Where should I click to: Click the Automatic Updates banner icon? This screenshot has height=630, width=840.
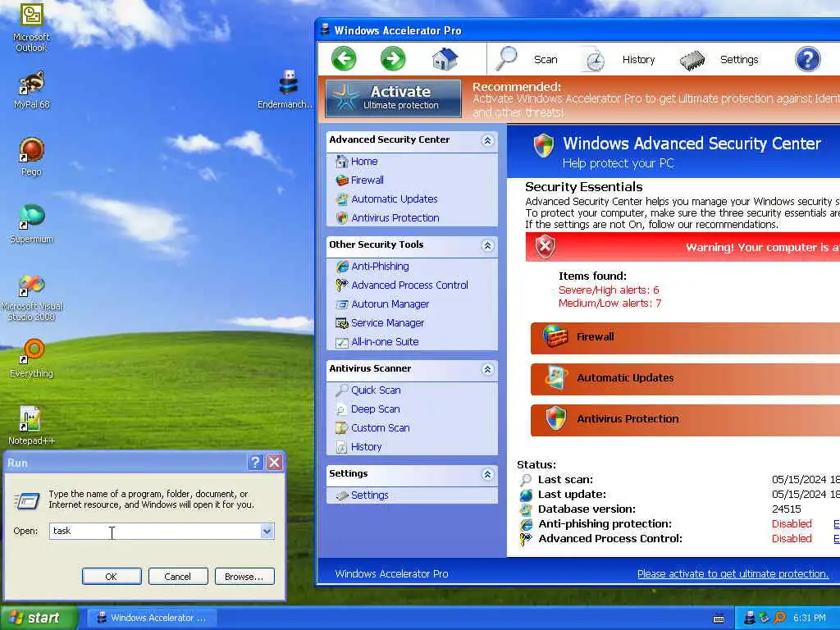(555, 377)
